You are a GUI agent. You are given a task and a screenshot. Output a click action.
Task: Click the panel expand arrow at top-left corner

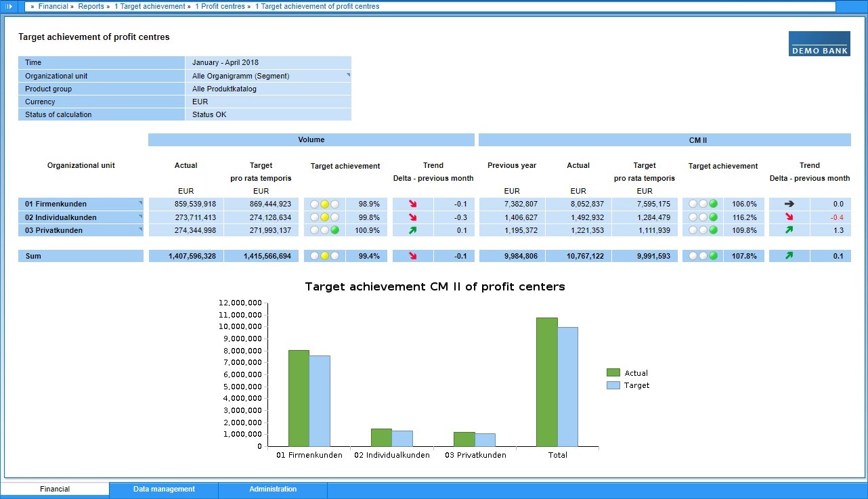[x=9, y=6]
